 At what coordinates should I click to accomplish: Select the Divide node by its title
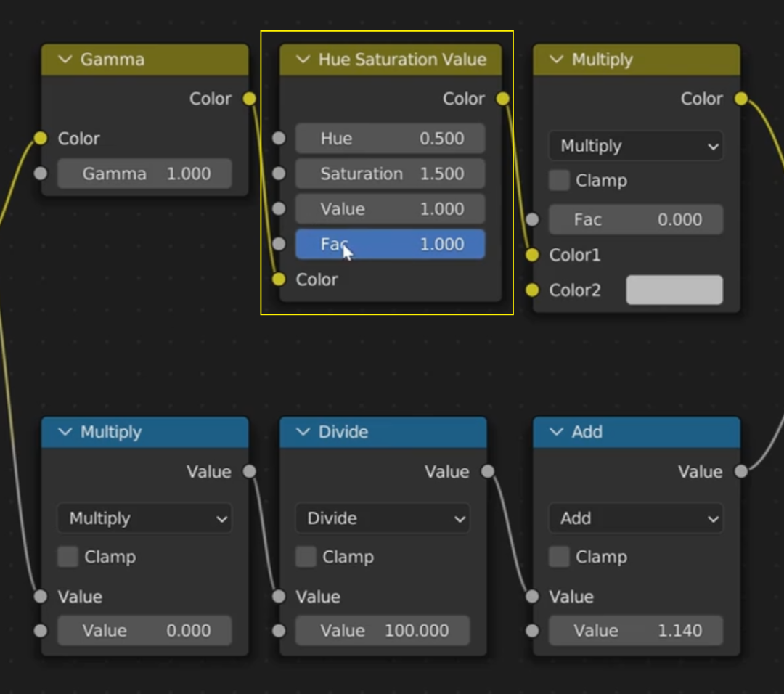coord(343,432)
